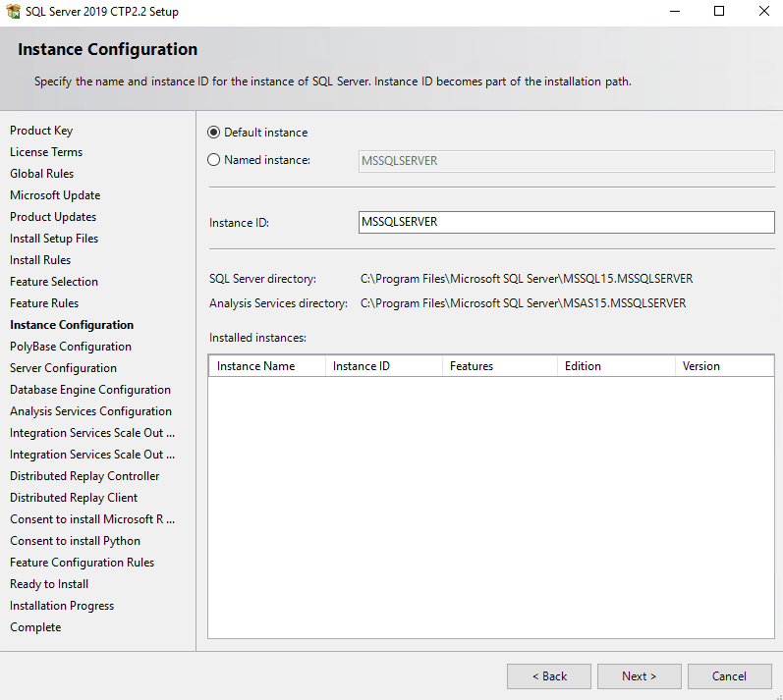Screen dimensions: 783x700
Task: Select Installation Progress step
Action: [62, 606]
